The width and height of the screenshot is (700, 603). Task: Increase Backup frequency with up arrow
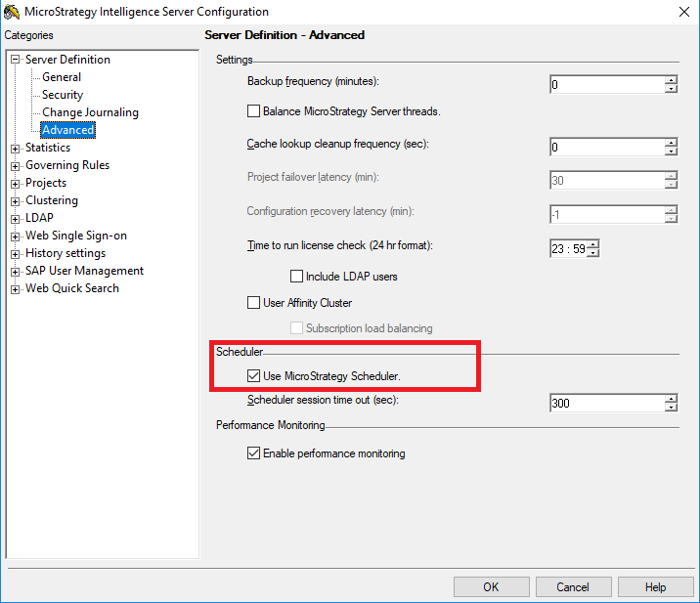(x=671, y=80)
